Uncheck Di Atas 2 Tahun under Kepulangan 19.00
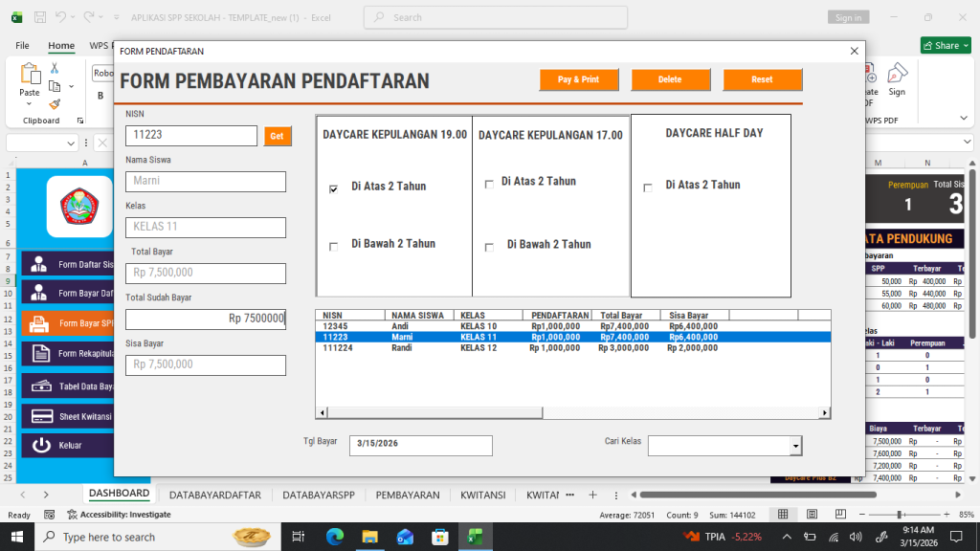 click(334, 189)
